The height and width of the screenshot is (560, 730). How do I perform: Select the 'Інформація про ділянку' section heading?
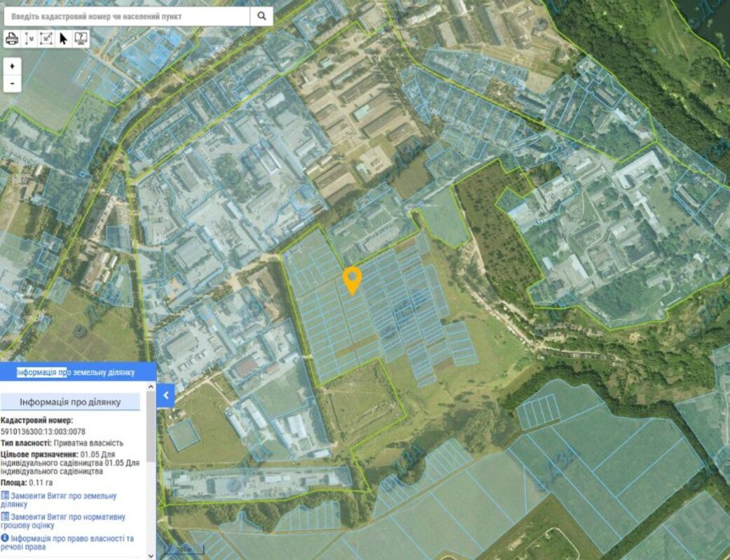coord(70,402)
